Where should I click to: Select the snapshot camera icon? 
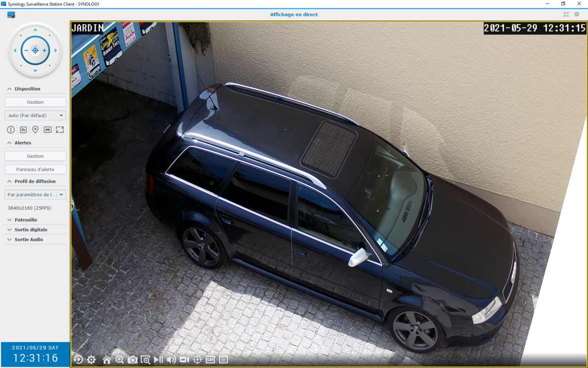click(x=133, y=360)
